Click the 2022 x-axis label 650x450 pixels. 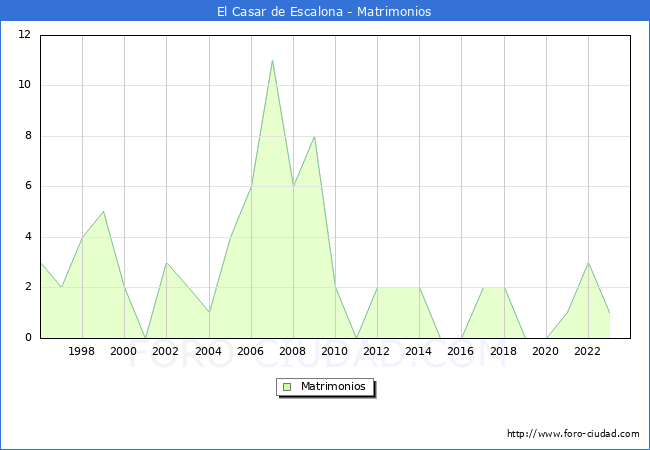[x=587, y=351]
